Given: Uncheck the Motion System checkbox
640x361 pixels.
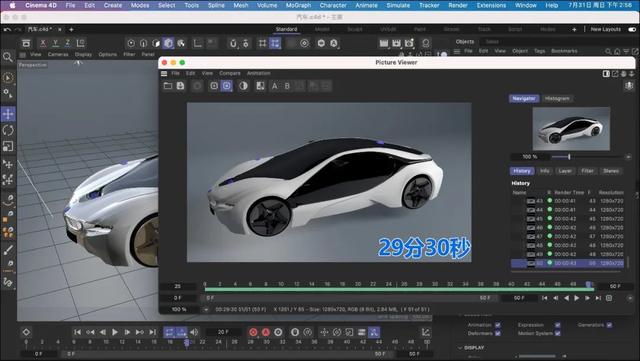Looking at the screenshot, I should point(558,333).
